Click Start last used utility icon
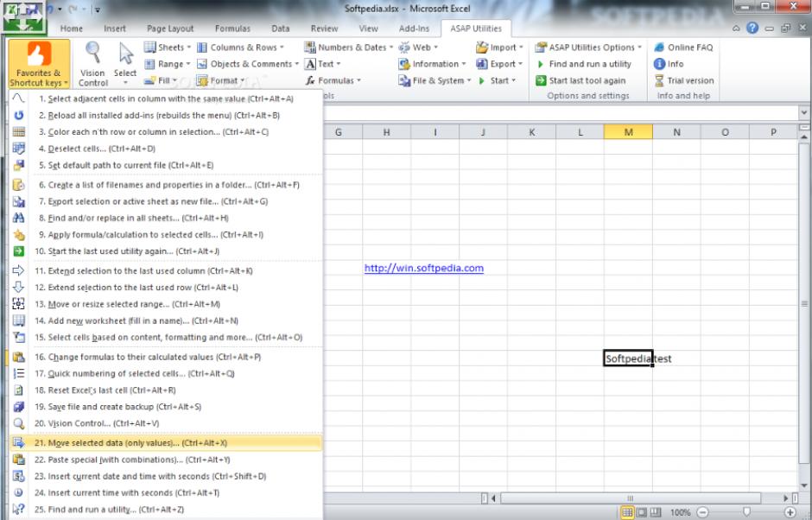The height and width of the screenshot is (520, 812). click(19, 250)
